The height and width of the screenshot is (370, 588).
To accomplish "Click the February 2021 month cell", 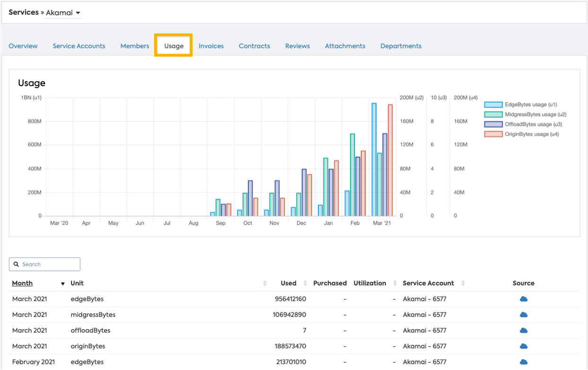I will tap(34, 362).
